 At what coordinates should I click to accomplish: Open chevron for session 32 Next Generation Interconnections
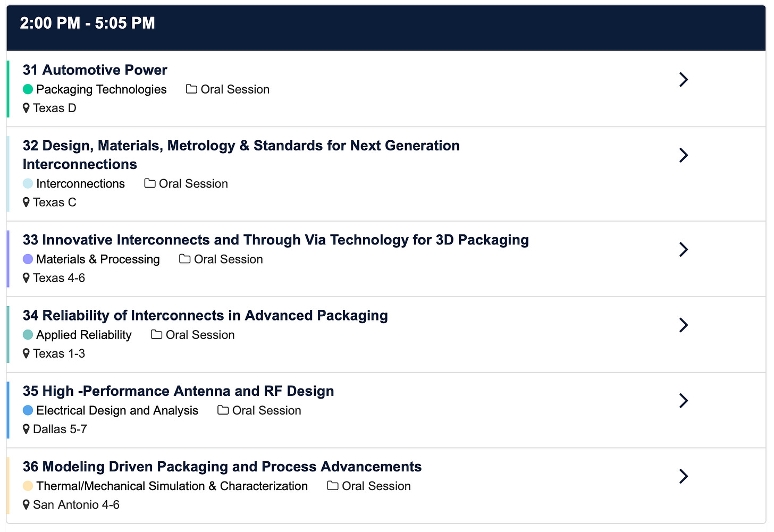click(x=684, y=155)
